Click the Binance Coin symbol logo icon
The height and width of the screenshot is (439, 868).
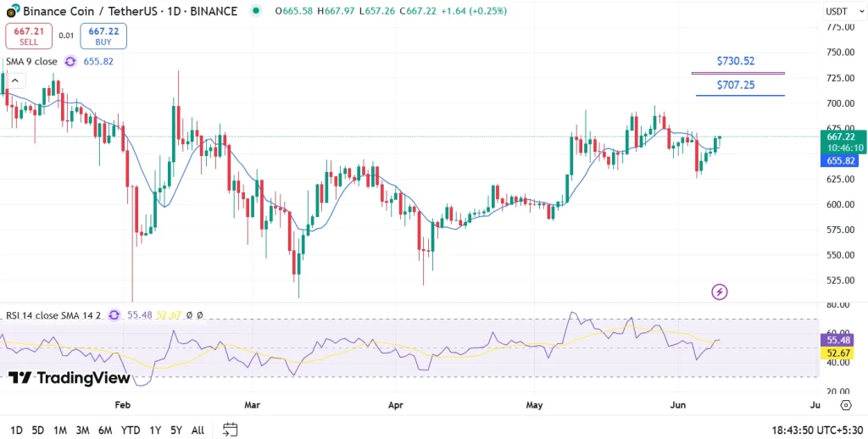pos(14,10)
